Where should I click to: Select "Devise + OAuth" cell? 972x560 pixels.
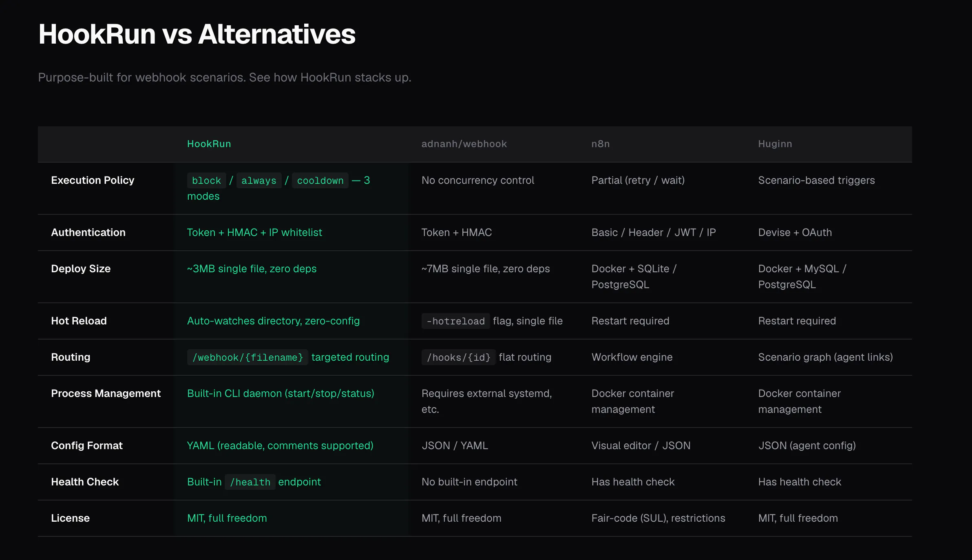click(795, 232)
